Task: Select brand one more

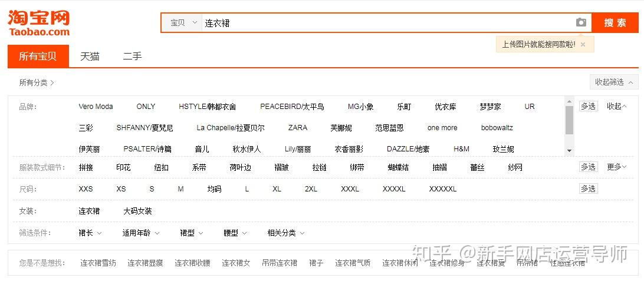Action: coord(442,128)
